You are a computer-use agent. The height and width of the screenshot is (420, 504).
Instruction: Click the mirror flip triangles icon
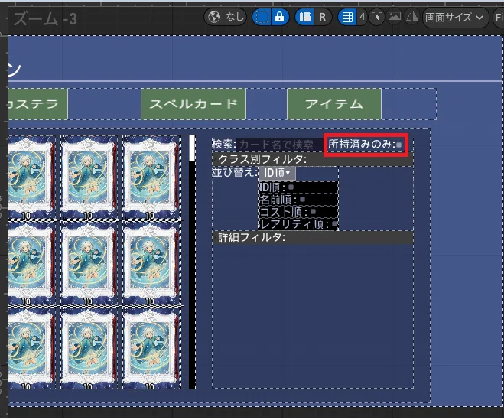tap(411, 17)
